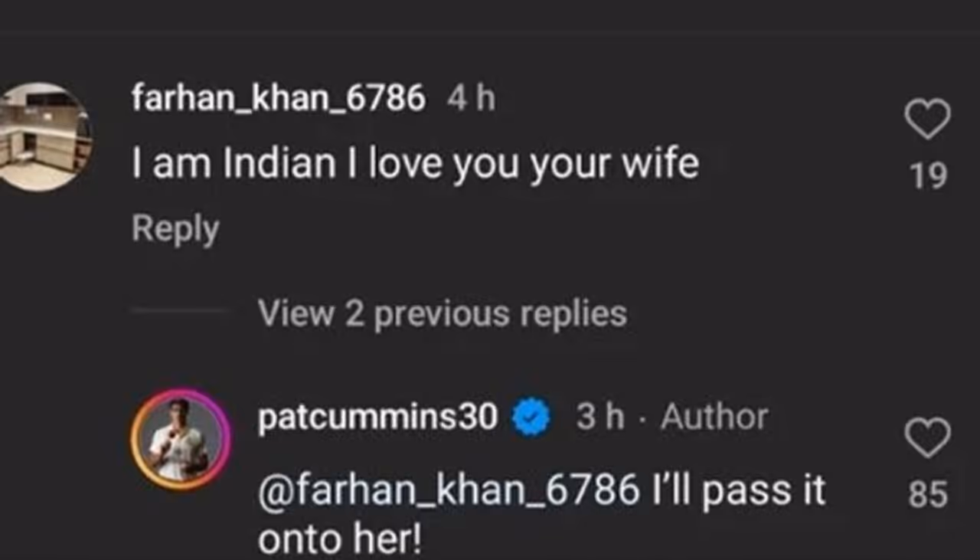The image size is (980, 560).
Task: Click the @farhan_khan_6786 mention
Action: [449, 491]
